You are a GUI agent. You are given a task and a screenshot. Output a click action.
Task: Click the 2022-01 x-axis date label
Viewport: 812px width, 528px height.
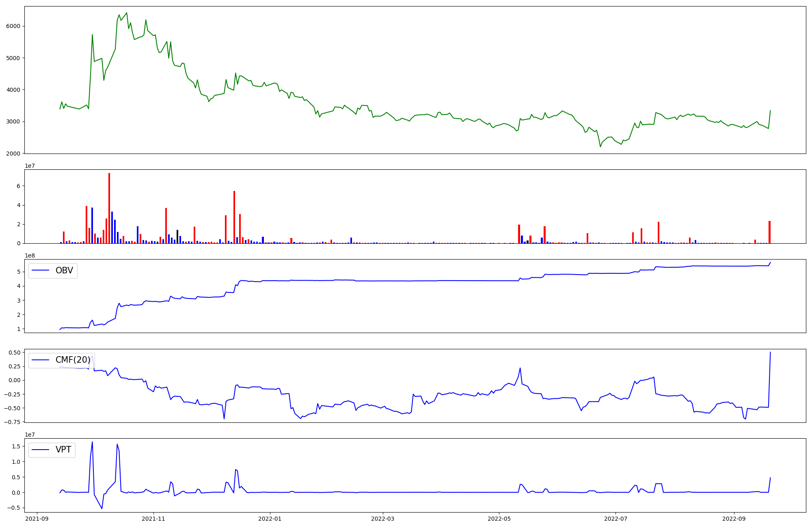point(270,519)
